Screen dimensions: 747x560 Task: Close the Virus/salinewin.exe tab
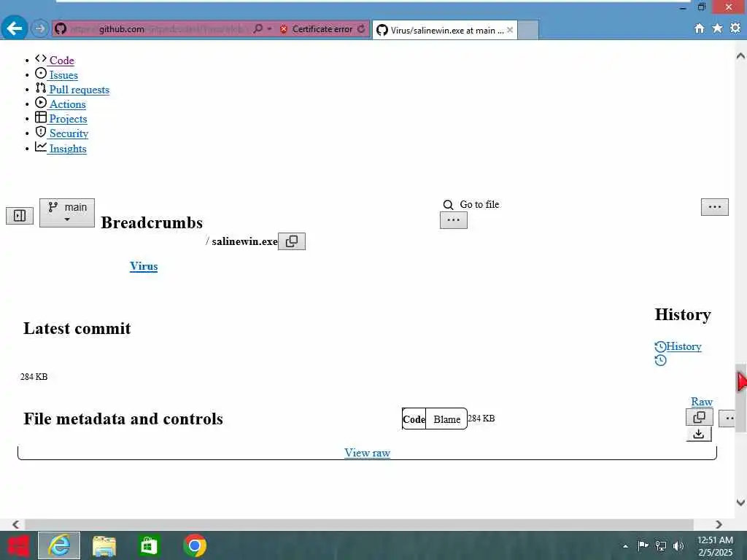click(x=510, y=30)
